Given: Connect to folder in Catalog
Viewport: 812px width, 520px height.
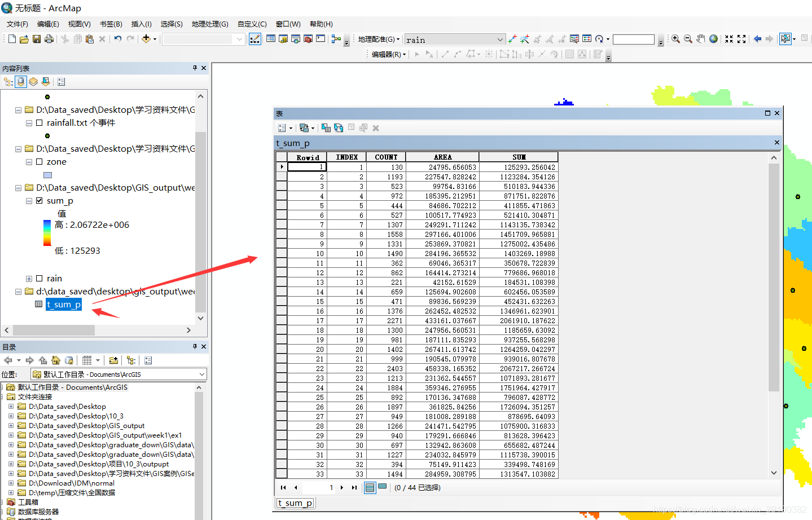Looking at the screenshot, I should click(113, 360).
